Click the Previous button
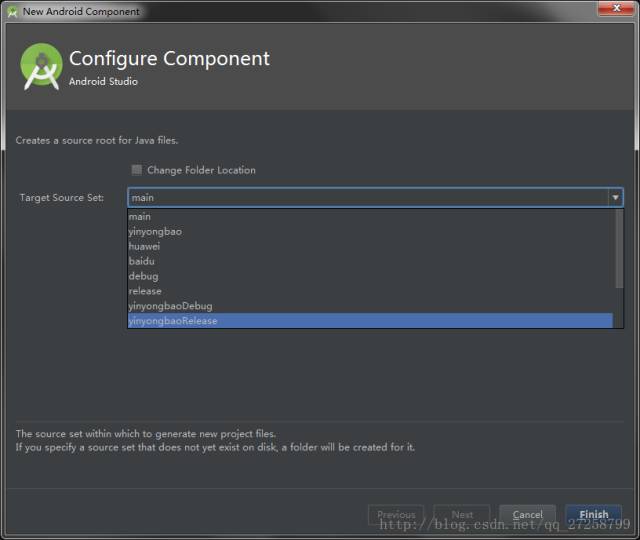This screenshot has height=540, width=640. 396,515
